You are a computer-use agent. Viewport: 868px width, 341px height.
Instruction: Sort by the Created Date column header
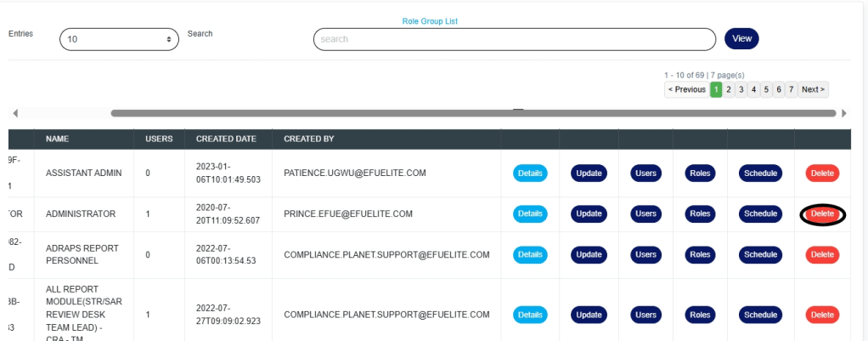pyautogui.click(x=226, y=139)
